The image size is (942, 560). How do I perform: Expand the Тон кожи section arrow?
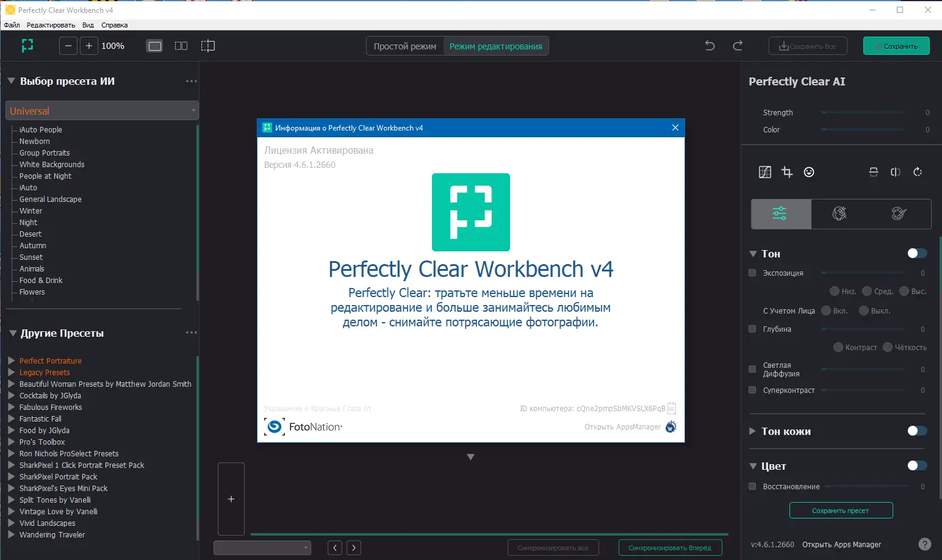[x=752, y=431]
